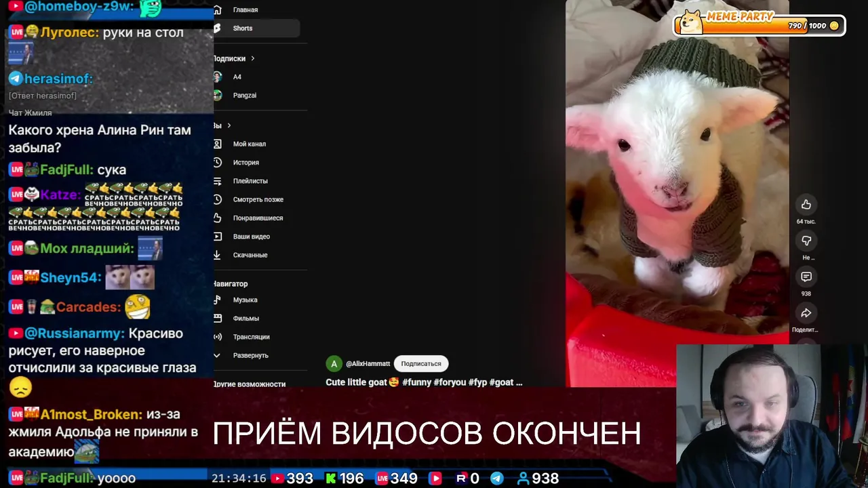
Task: Click the Kick viewer count 196 icon
Action: click(330, 479)
